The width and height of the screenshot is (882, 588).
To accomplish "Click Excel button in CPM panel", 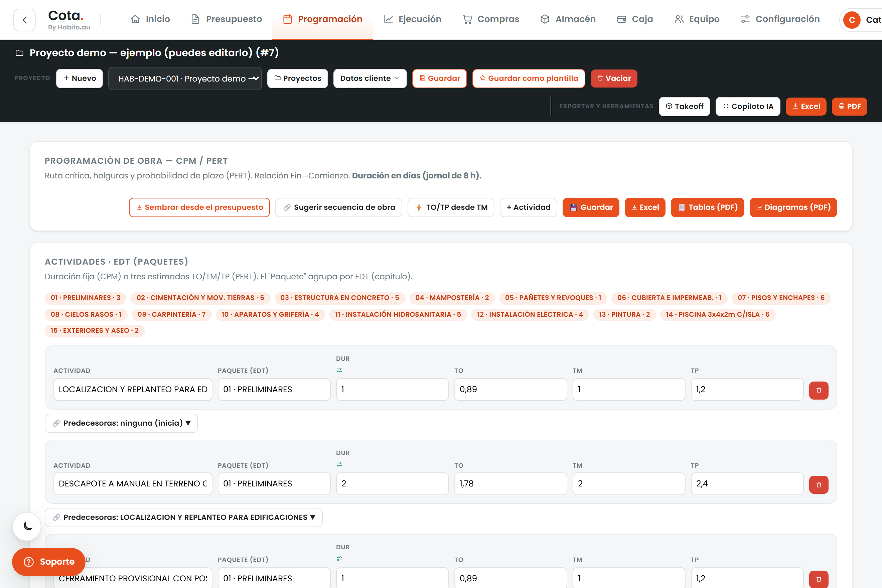I will 645,207.
